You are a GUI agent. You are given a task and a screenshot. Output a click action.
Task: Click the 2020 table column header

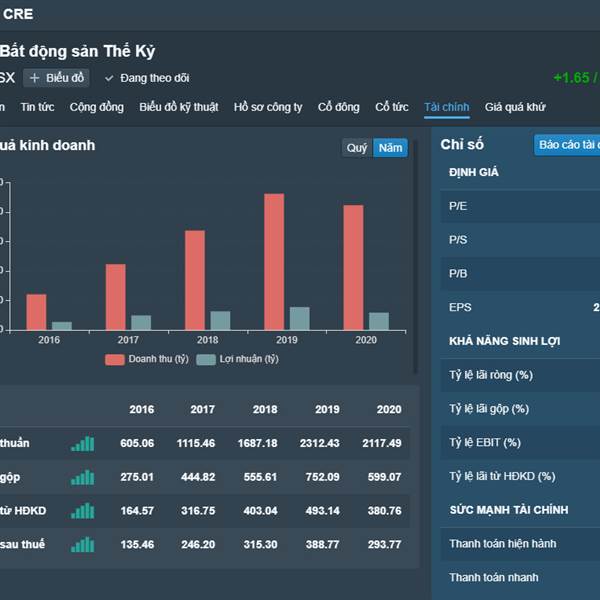pos(389,409)
